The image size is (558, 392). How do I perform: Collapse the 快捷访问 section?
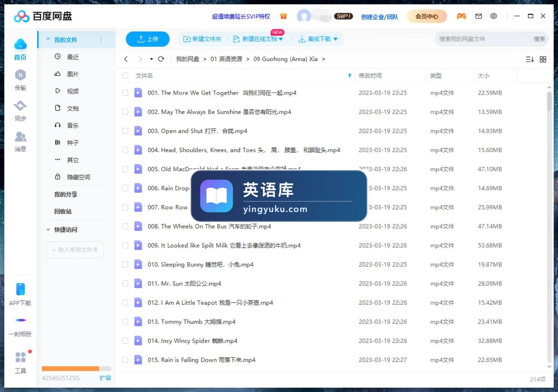point(48,230)
